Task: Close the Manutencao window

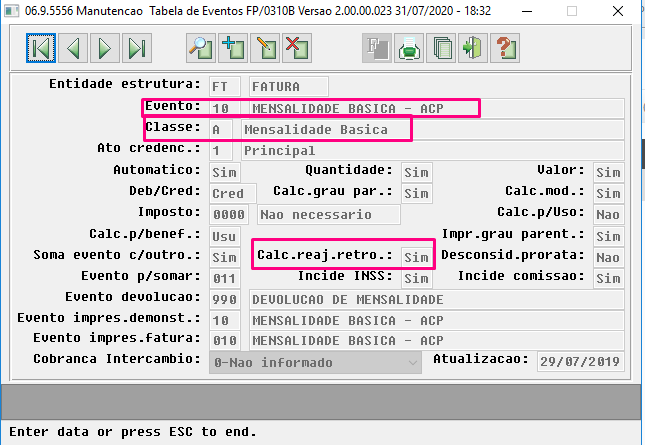Action: 618,11
